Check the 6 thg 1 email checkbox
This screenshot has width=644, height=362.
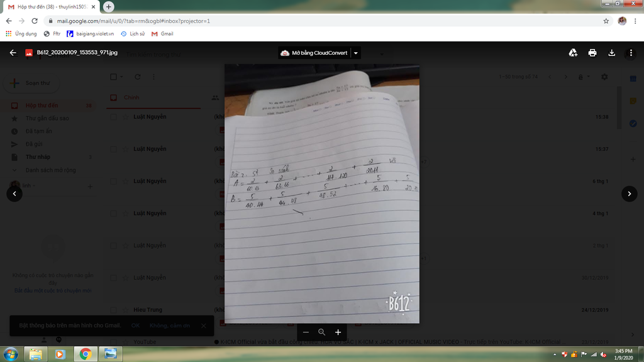pyautogui.click(x=113, y=181)
